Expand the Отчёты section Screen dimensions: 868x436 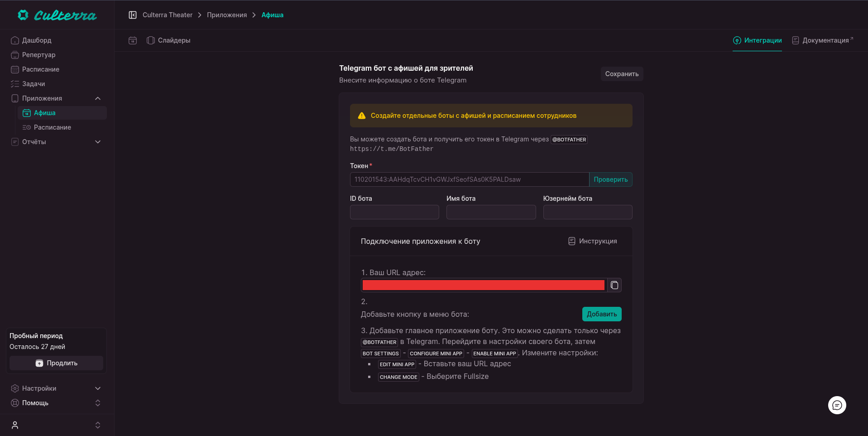tap(98, 142)
